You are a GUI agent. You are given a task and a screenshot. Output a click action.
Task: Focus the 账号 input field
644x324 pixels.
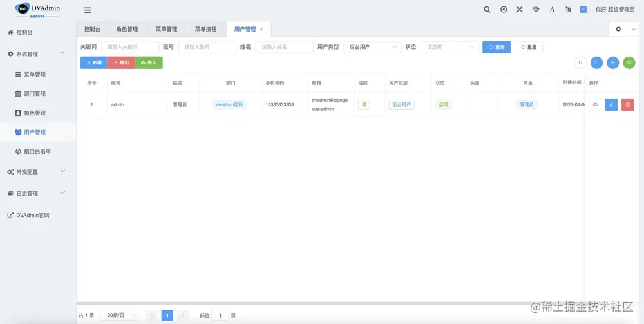pyautogui.click(x=207, y=47)
